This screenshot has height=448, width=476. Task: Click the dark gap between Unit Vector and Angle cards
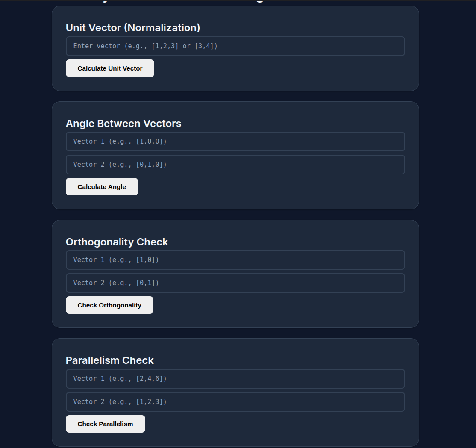tap(235, 96)
